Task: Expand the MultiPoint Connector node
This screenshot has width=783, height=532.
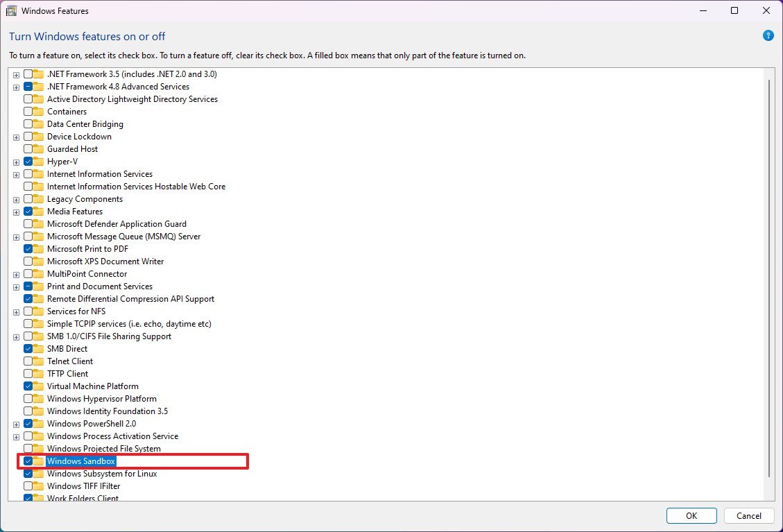Action: (x=16, y=275)
